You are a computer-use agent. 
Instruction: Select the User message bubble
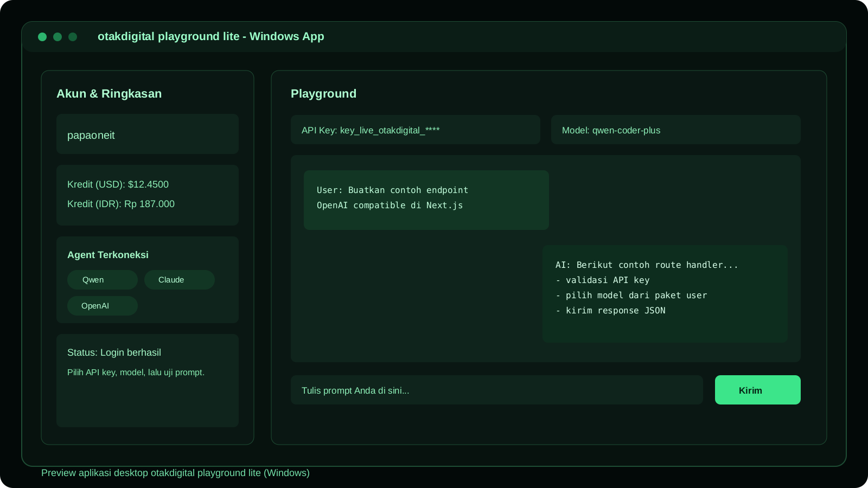pyautogui.click(x=426, y=200)
